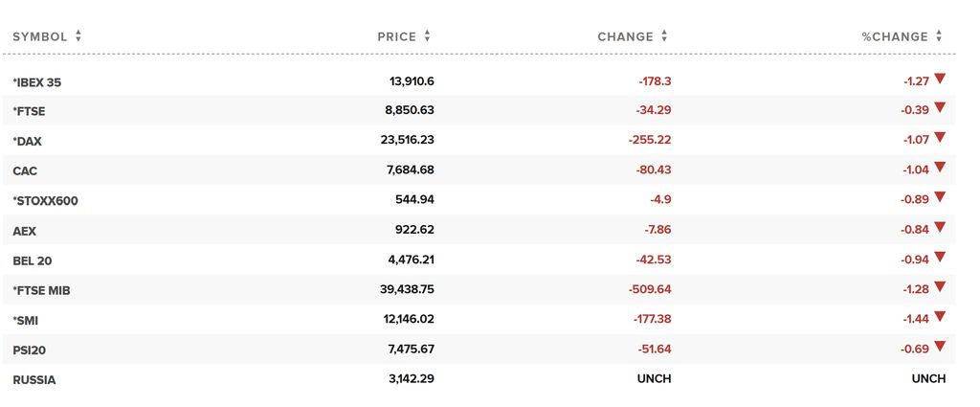This screenshot has height=407, width=980.
Task: Select the RUSSIA UNCH change cell
Action: (x=655, y=379)
